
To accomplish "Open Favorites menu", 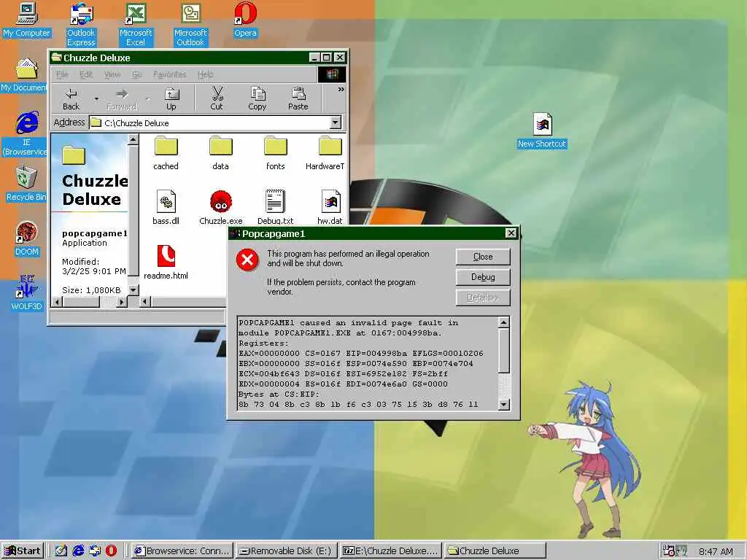I will 169,74.
